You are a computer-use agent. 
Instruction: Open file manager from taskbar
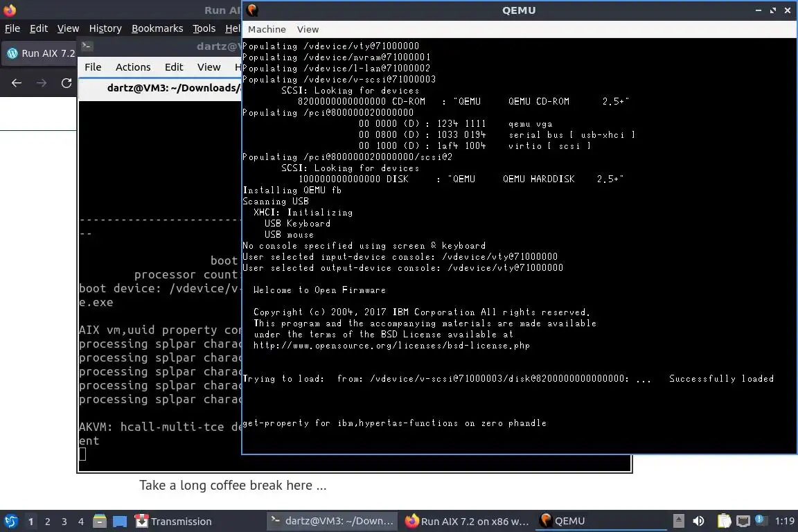100,522
